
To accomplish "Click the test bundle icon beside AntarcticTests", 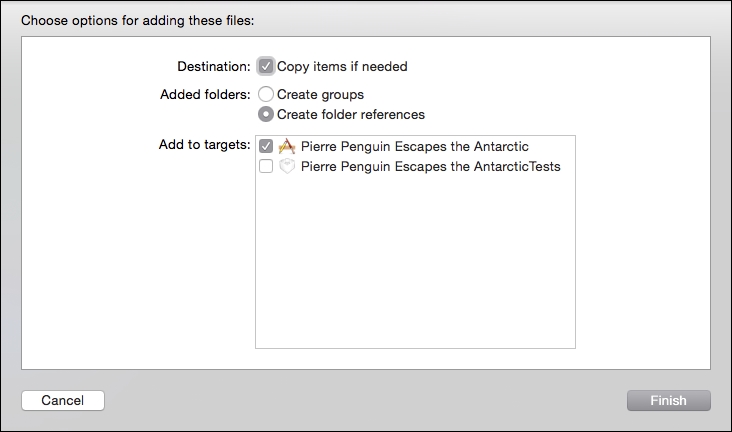I will tap(287, 166).
